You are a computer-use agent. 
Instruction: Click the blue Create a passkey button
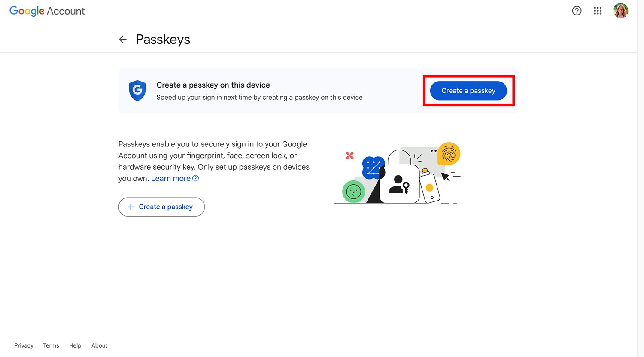(x=468, y=91)
